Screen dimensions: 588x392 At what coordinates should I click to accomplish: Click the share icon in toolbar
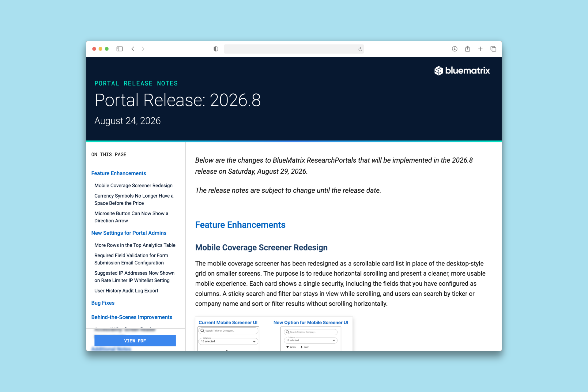467,49
